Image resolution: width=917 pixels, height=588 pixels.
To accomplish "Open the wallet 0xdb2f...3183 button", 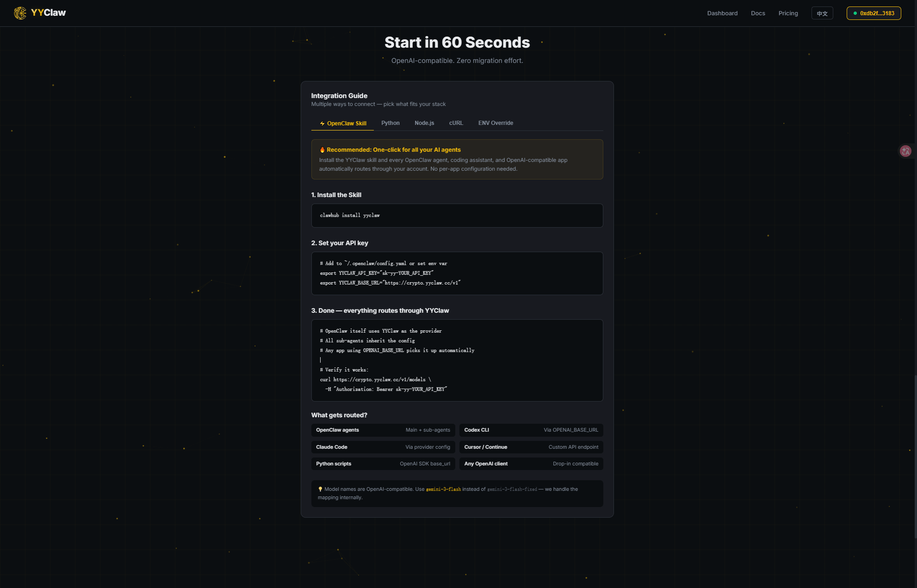I will point(874,13).
